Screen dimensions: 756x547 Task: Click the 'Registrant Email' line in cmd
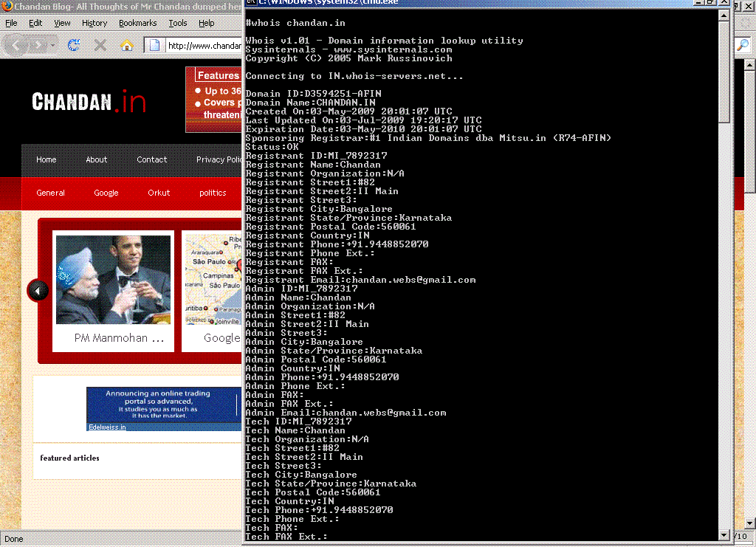pyautogui.click(x=360, y=280)
